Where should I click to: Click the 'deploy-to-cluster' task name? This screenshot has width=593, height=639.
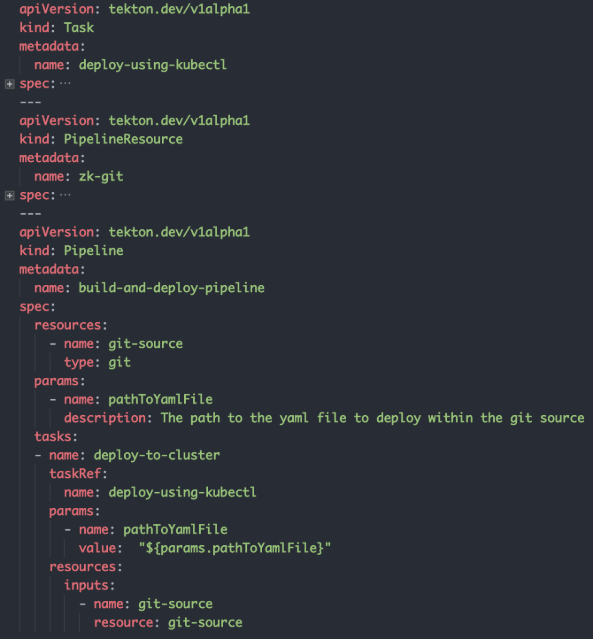[x=157, y=455]
